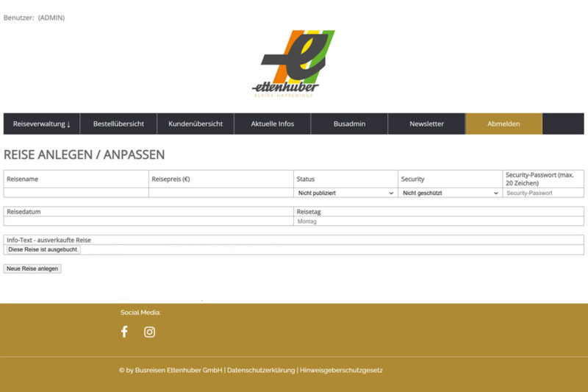Viewport: 588px width, 392px height.
Task: Open the Busadmin section
Action: (350, 124)
